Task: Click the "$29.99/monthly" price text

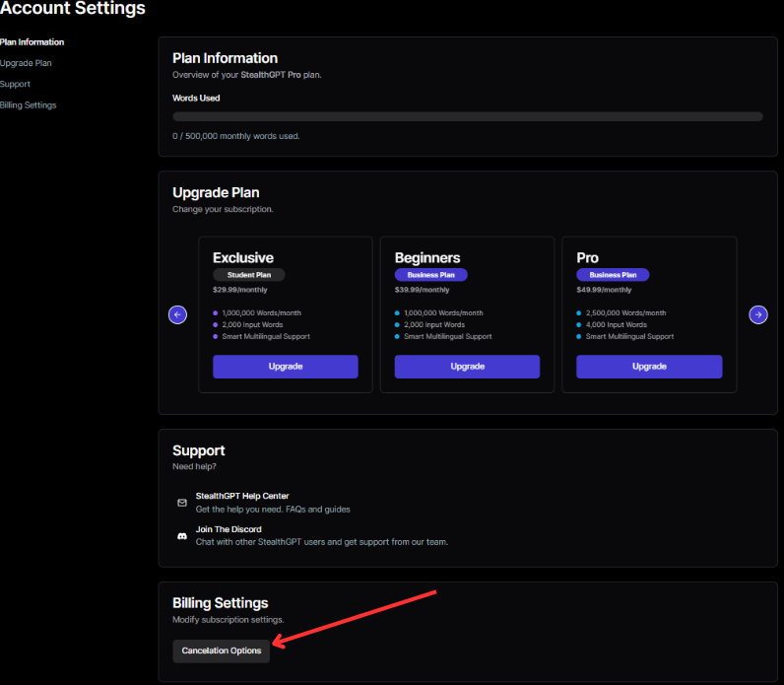Action: click(240, 290)
